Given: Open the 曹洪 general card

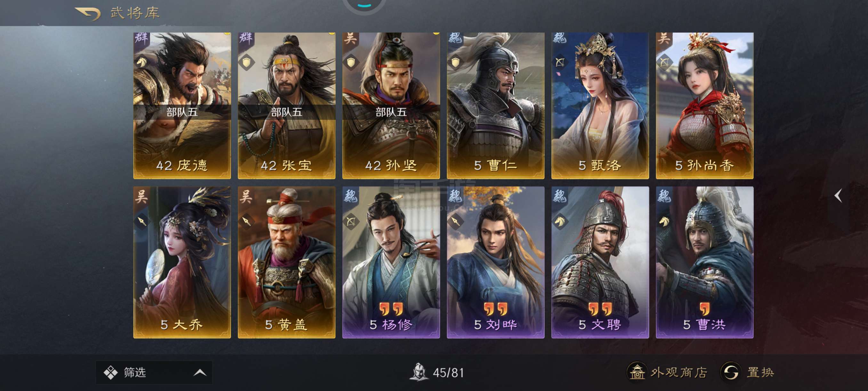Looking at the screenshot, I should pyautogui.click(x=704, y=262).
